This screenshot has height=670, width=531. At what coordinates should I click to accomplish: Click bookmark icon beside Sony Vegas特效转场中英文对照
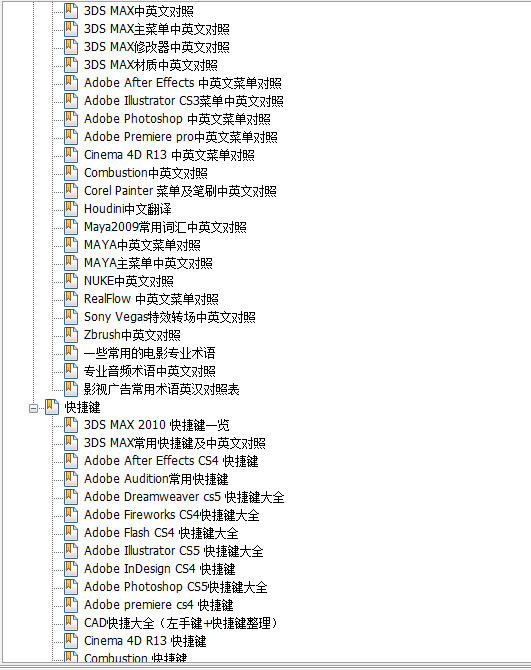(x=71, y=317)
